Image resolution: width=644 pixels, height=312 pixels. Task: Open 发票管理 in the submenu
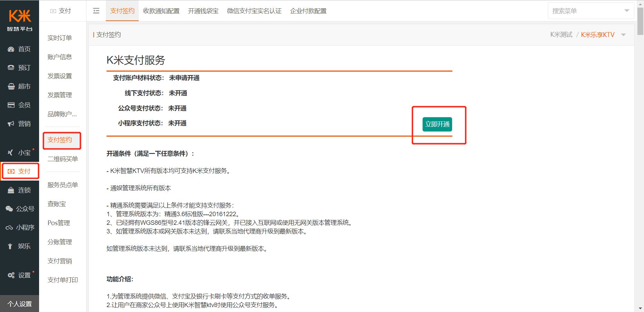point(59,95)
